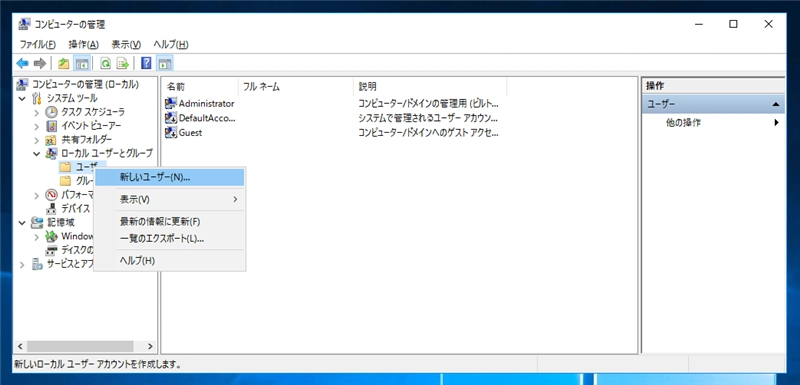This screenshot has width=800, height=385.
Task: Click the DefaultAccount user icon
Action: pyautogui.click(x=171, y=118)
